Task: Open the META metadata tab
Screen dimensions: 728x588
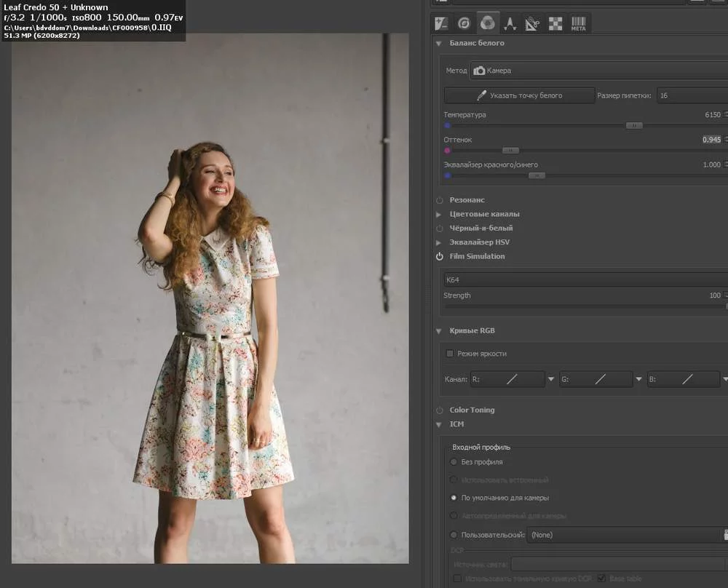Action: tap(578, 23)
